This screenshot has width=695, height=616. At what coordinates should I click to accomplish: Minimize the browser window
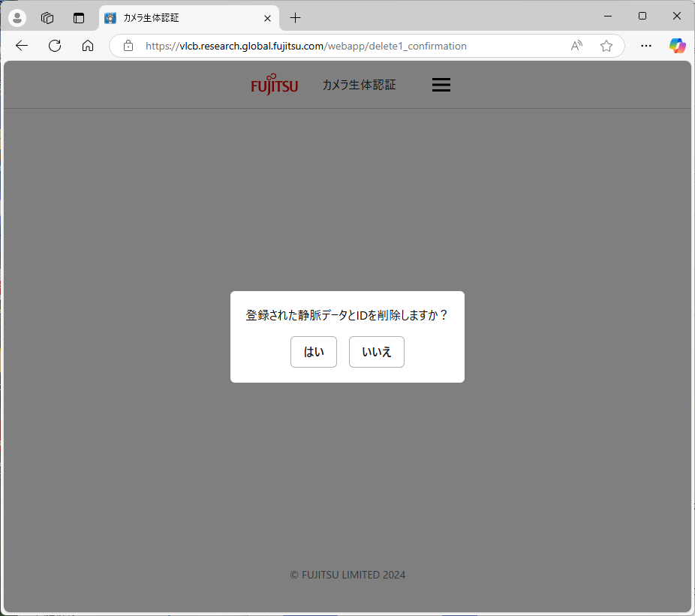pos(608,16)
